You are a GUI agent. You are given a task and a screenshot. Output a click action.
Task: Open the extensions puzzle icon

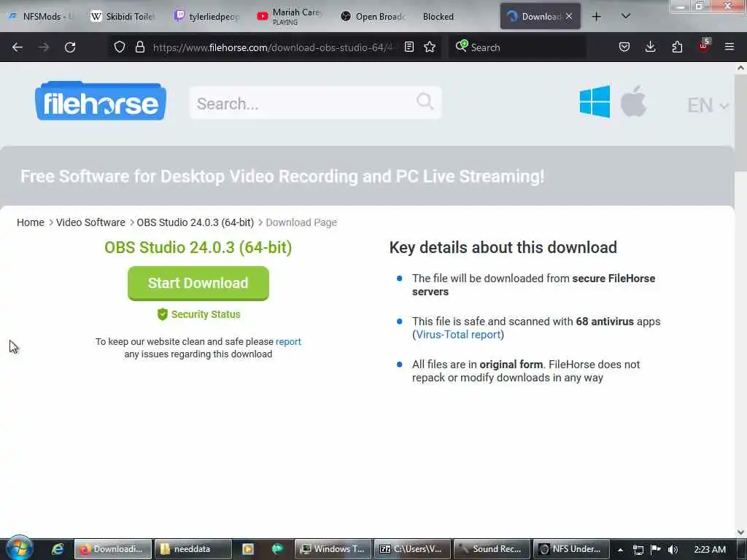tap(677, 47)
